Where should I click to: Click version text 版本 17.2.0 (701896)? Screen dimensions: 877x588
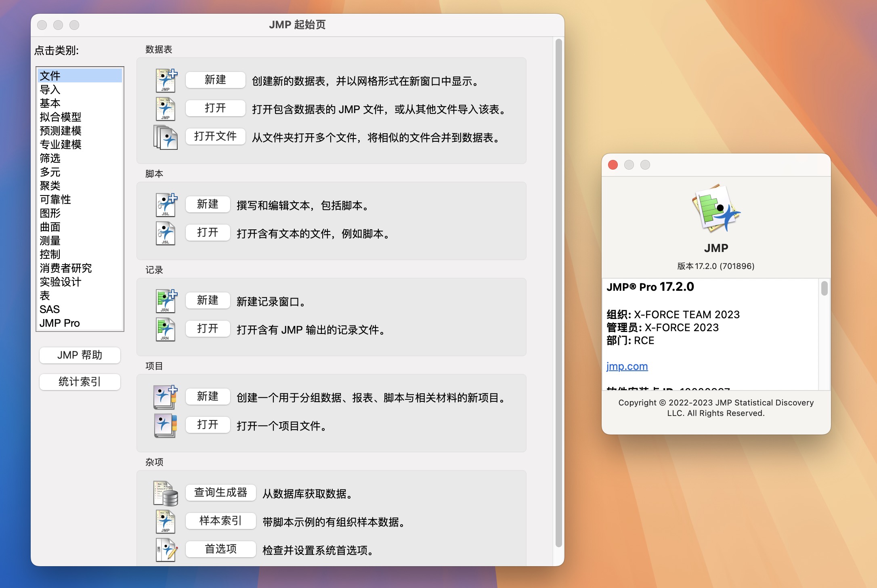click(716, 266)
